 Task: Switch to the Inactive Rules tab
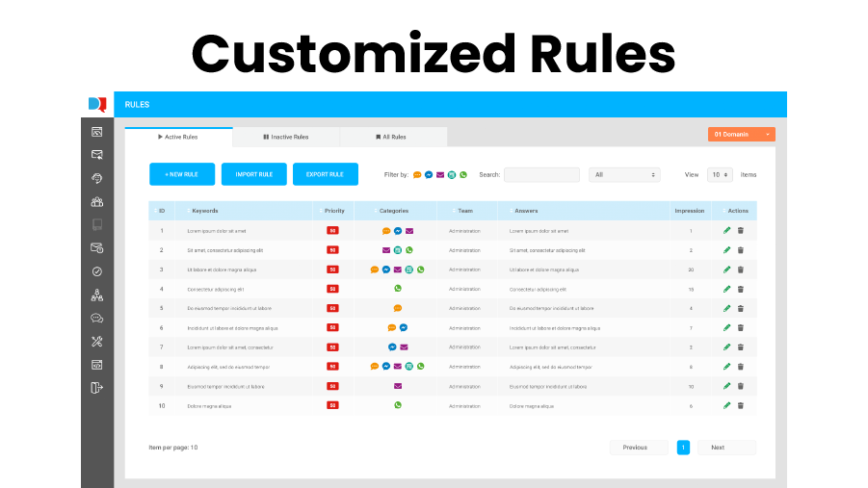click(x=286, y=137)
